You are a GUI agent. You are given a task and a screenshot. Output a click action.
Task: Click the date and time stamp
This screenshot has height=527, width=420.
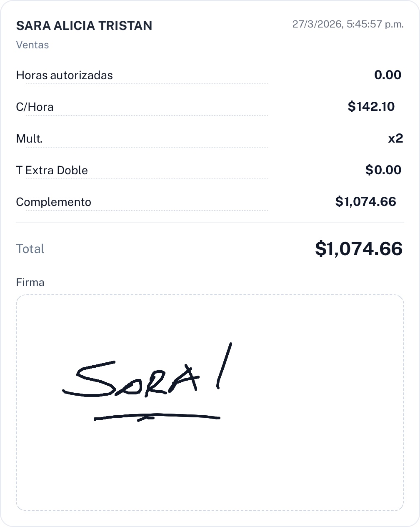[347, 24]
